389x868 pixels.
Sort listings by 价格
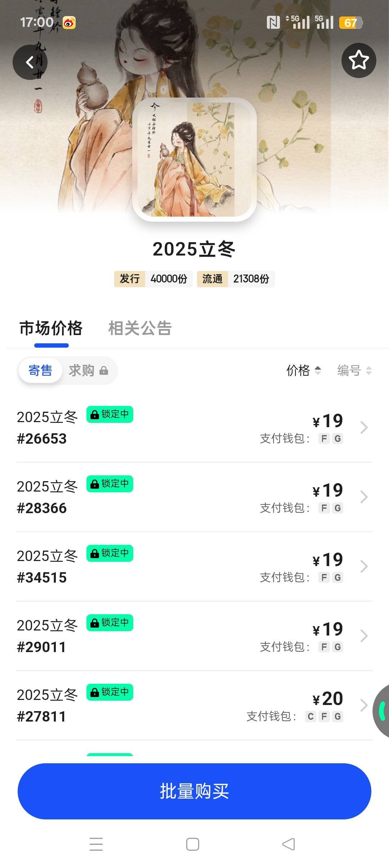pyautogui.click(x=303, y=370)
